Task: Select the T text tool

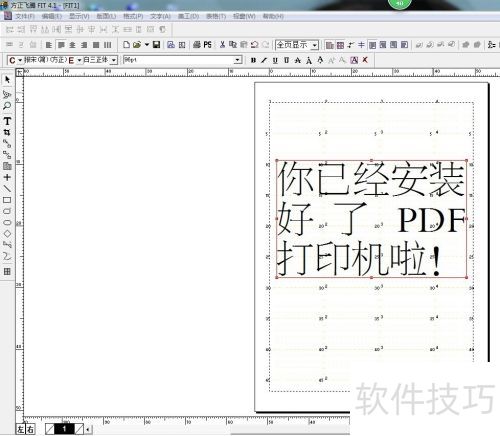Action: tap(7, 121)
